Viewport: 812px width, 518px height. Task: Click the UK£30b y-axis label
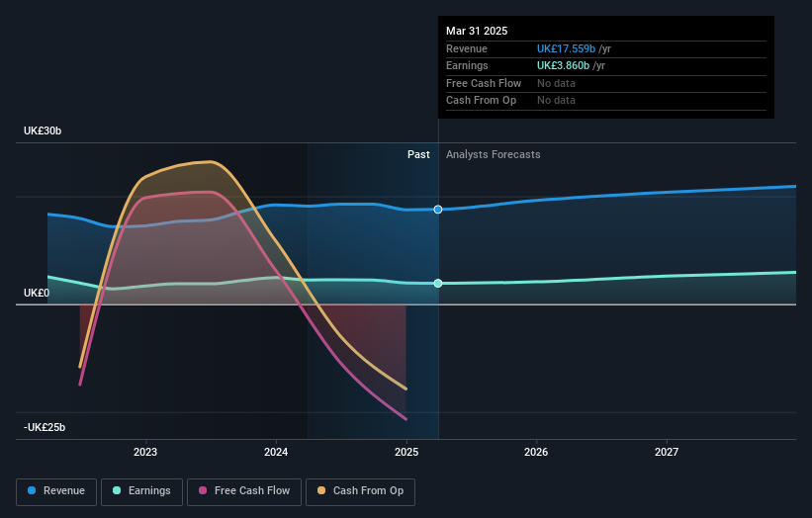tap(43, 130)
